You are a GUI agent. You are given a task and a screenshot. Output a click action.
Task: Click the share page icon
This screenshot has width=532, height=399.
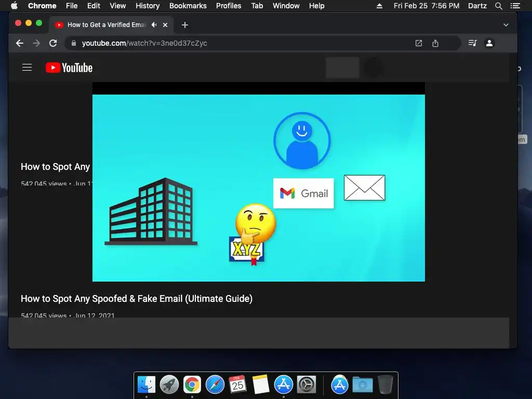(435, 43)
